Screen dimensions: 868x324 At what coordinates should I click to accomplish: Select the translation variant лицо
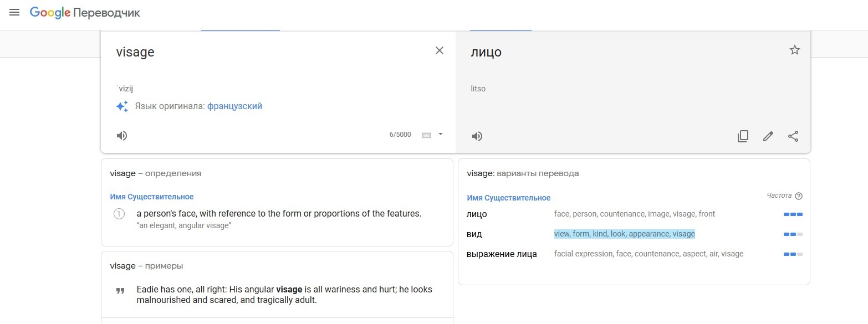click(477, 214)
